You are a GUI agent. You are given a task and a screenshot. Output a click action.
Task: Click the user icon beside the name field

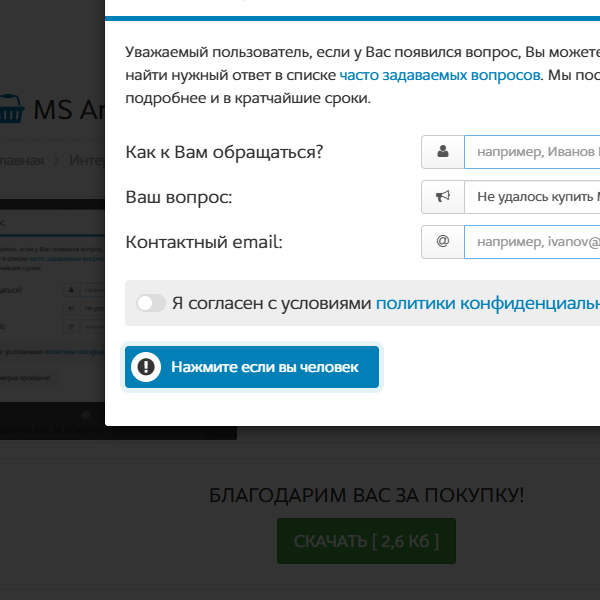(x=443, y=153)
